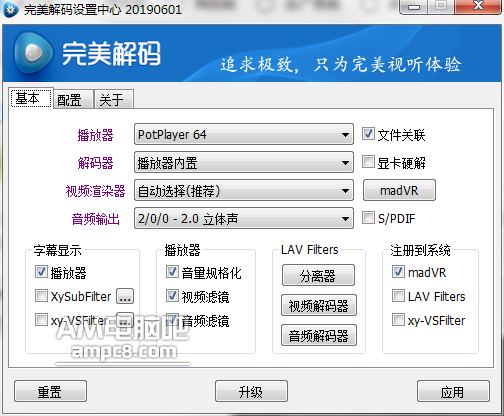Toggle 播放器 checkbox under 字幕显示

click(41, 272)
